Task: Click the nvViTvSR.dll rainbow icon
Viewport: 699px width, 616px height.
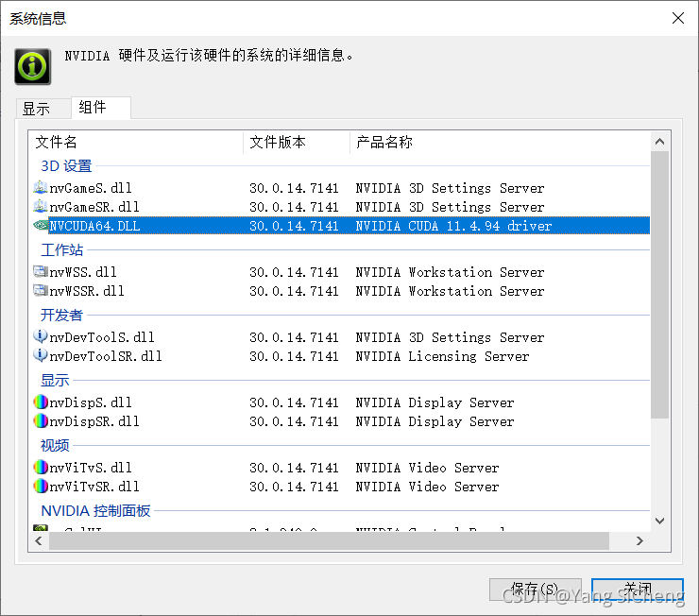Action: [x=40, y=486]
